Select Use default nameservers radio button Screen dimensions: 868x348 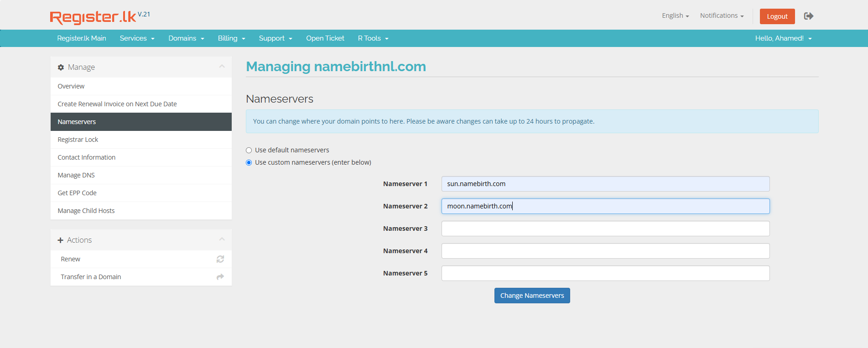point(249,150)
